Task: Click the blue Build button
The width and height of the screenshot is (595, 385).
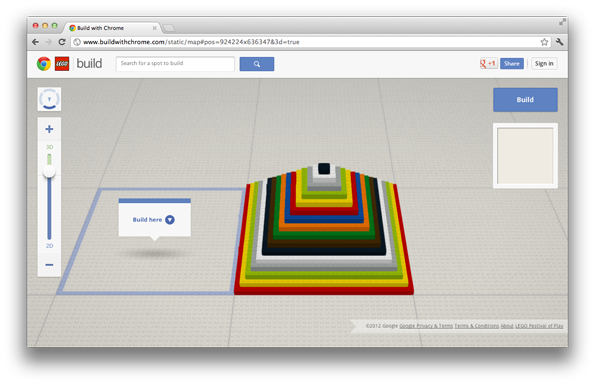Action: pyautogui.click(x=525, y=100)
